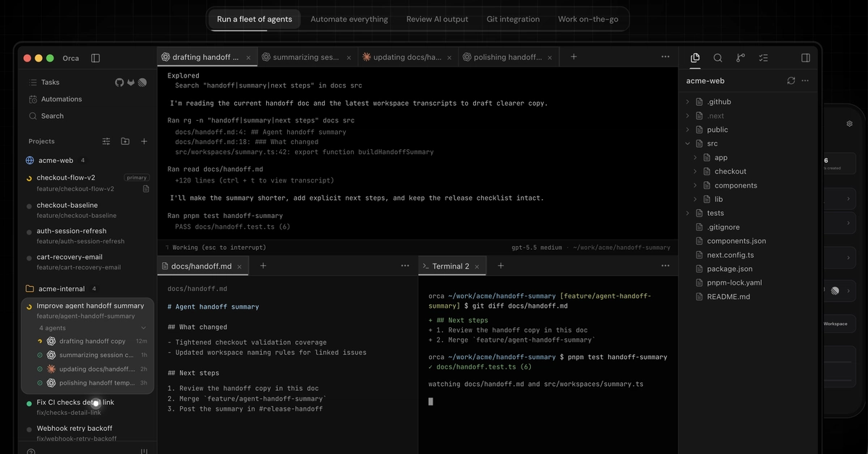The image size is (868, 454).
Task: Open the GitHub icon in sidebar header
Action: click(119, 83)
